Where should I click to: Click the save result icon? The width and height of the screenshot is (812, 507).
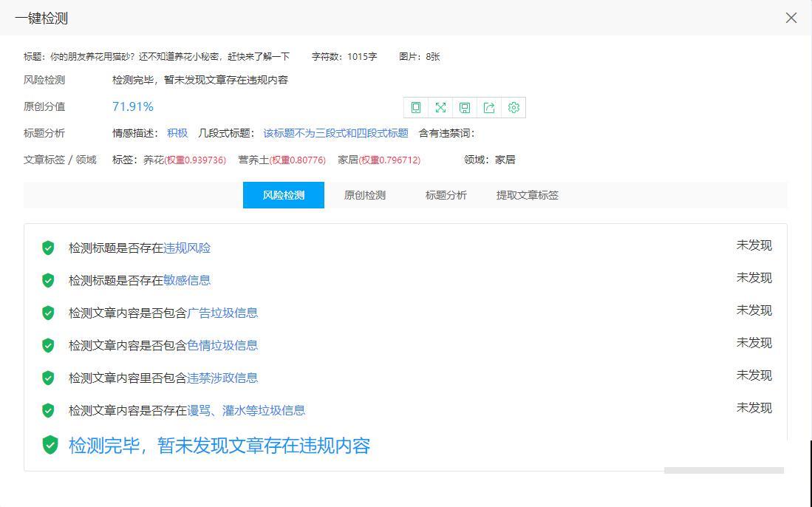(x=465, y=107)
